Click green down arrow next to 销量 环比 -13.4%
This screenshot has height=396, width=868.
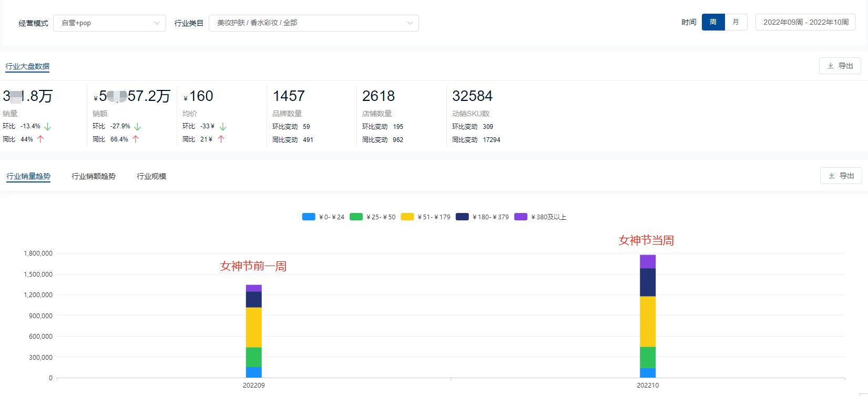pyautogui.click(x=48, y=127)
